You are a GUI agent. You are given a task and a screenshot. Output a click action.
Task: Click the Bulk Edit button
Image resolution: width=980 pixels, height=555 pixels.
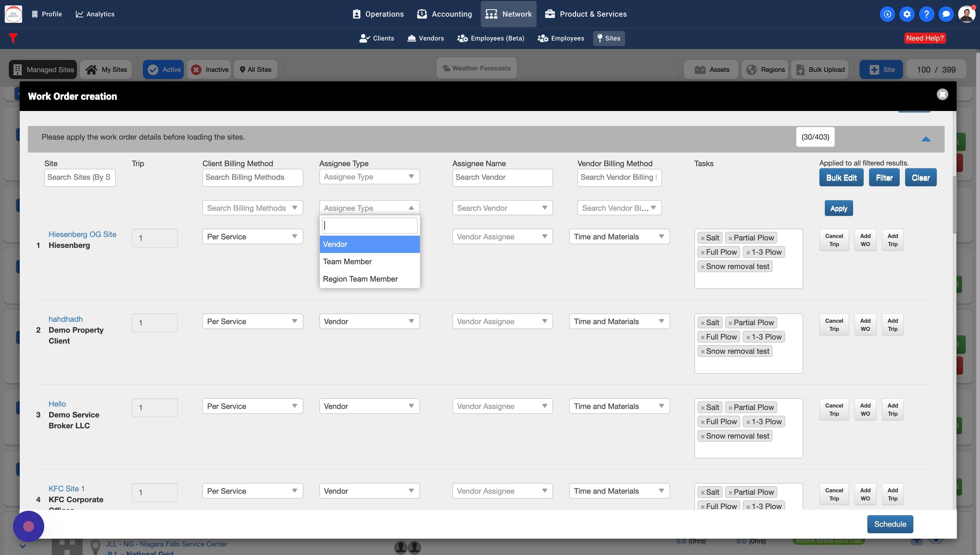coord(841,178)
